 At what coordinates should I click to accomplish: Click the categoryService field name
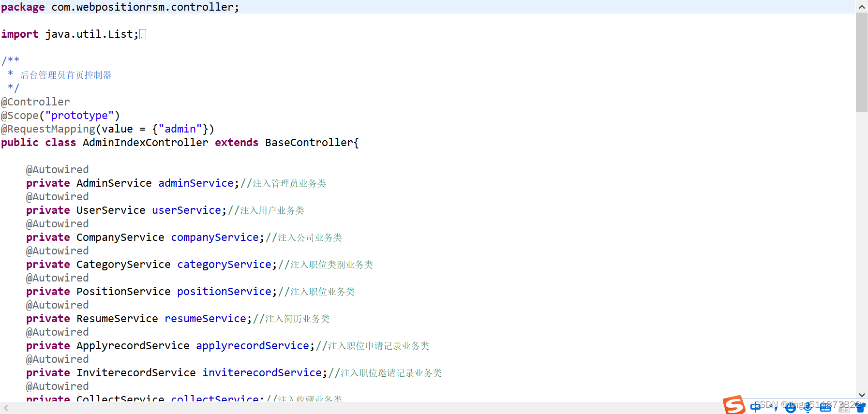pos(224,265)
